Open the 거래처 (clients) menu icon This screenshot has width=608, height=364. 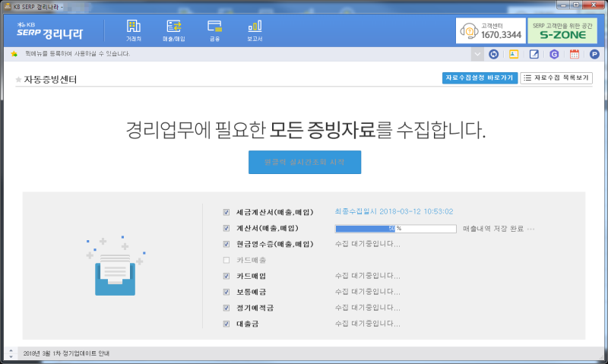point(134,30)
